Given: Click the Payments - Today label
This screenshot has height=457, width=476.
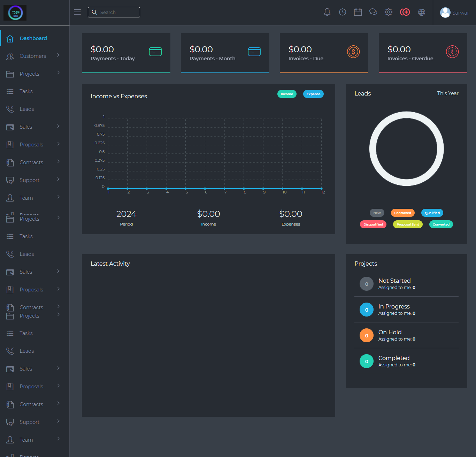Looking at the screenshot, I should (113, 59).
